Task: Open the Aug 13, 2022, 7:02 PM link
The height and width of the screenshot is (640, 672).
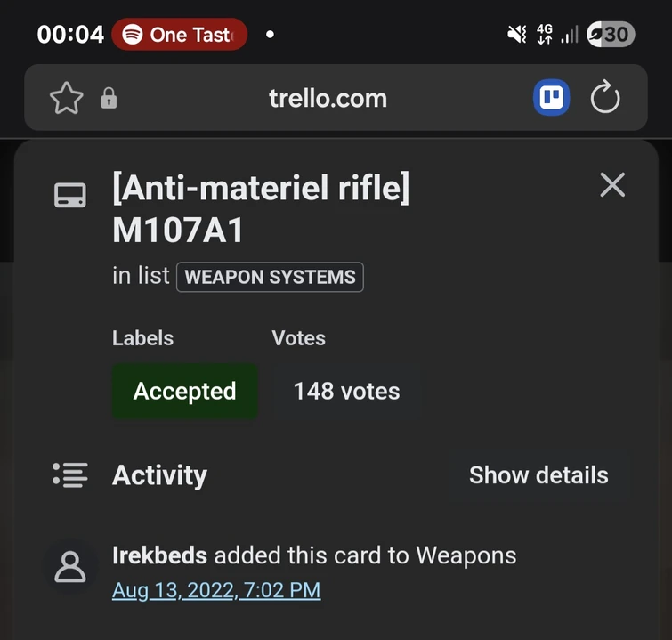Action: (216, 590)
